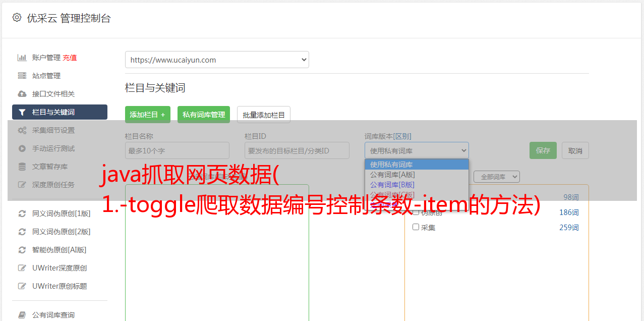Open 私有词库管理
Screen dimensions: 644x321
coord(204,115)
